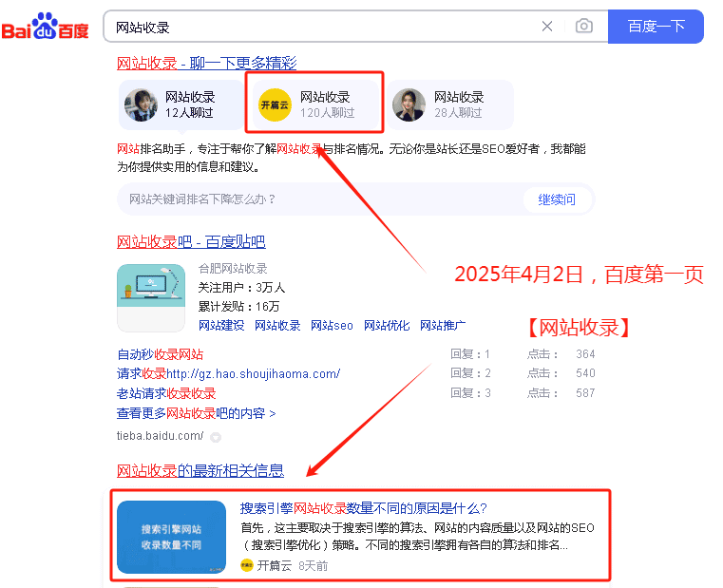Image resolution: width=723 pixels, height=588 pixels.
Task: Open 网站收录吧 - 百度贴吧 result title
Action: (x=191, y=242)
